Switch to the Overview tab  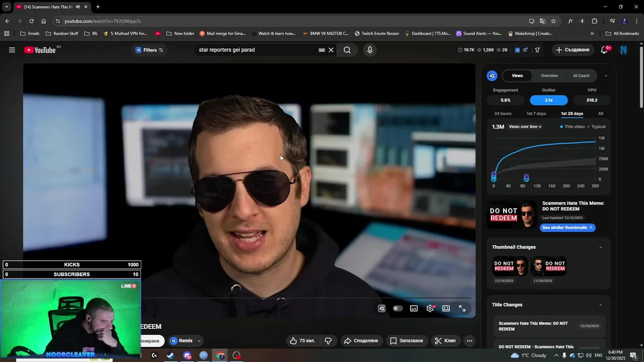click(549, 75)
